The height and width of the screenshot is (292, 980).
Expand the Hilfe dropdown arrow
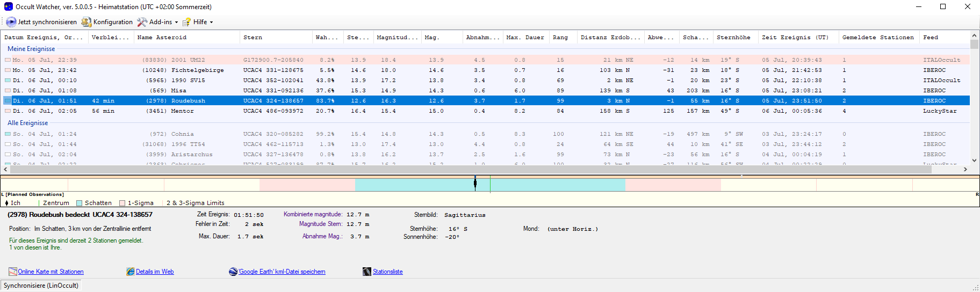tap(211, 23)
